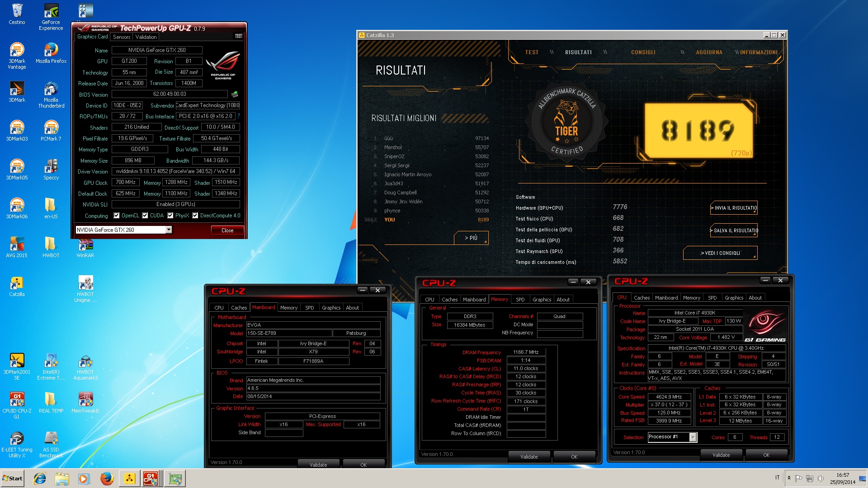Click the DRAM Frequency 1166.7 MHz value
The image size is (868, 488).
click(526, 352)
